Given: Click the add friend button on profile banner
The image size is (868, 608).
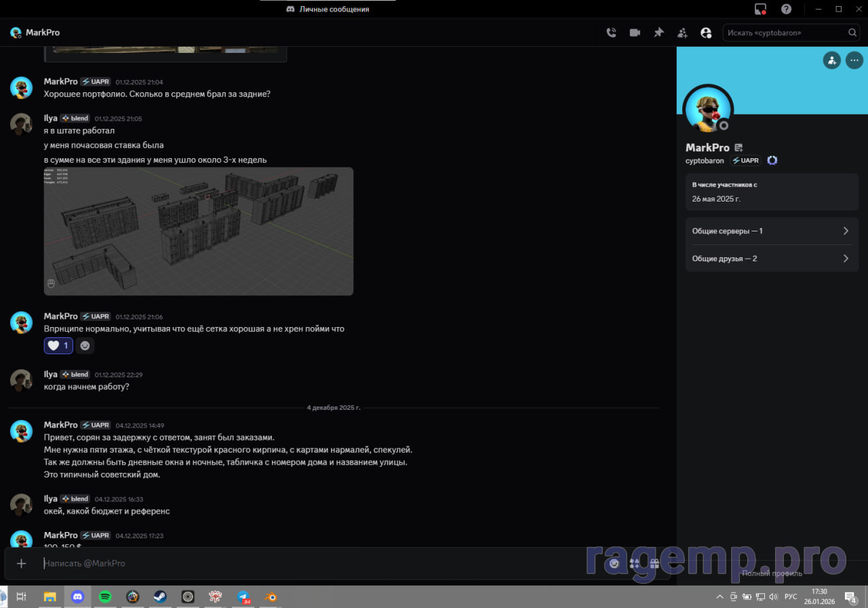Looking at the screenshot, I should pyautogui.click(x=831, y=60).
